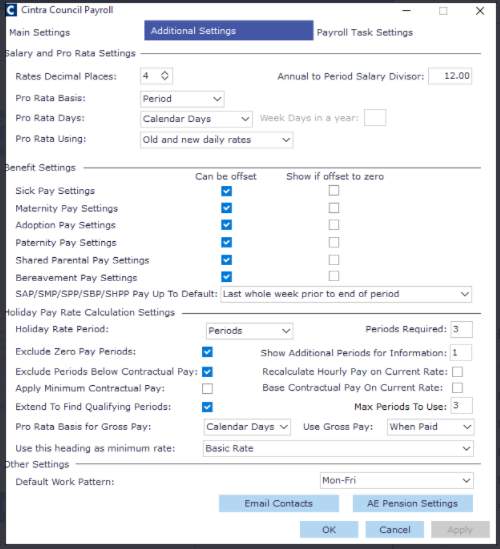Enable Recalculate Hourly Pay on Current Rate

457,372
